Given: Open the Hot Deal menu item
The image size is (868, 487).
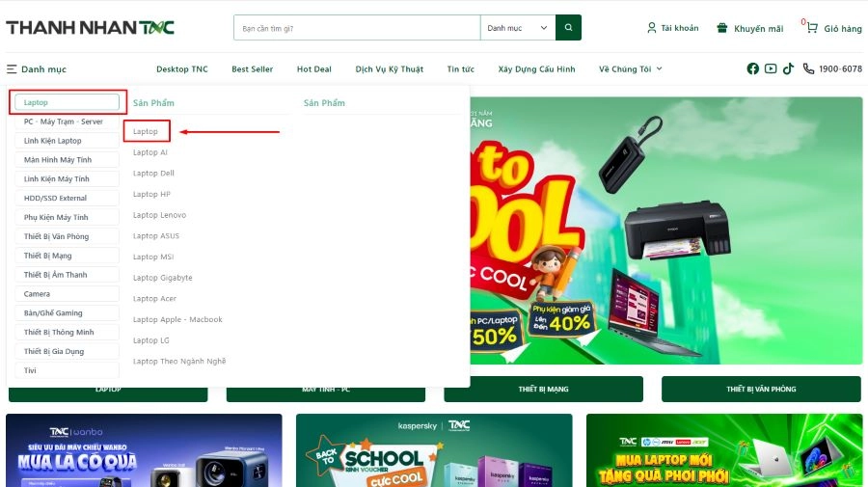Looking at the screenshot, I should tap(313, 69).
